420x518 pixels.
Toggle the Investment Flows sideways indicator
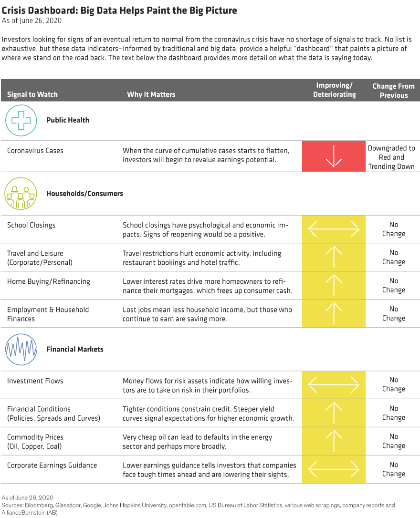pos(334,385)
